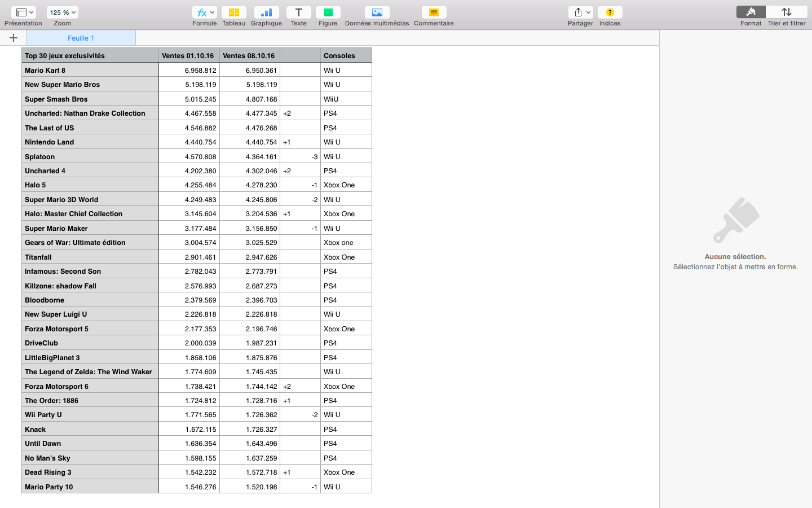Select Zelda: The Wind Waker cell
812x508 pixels.
pos(90,371)
